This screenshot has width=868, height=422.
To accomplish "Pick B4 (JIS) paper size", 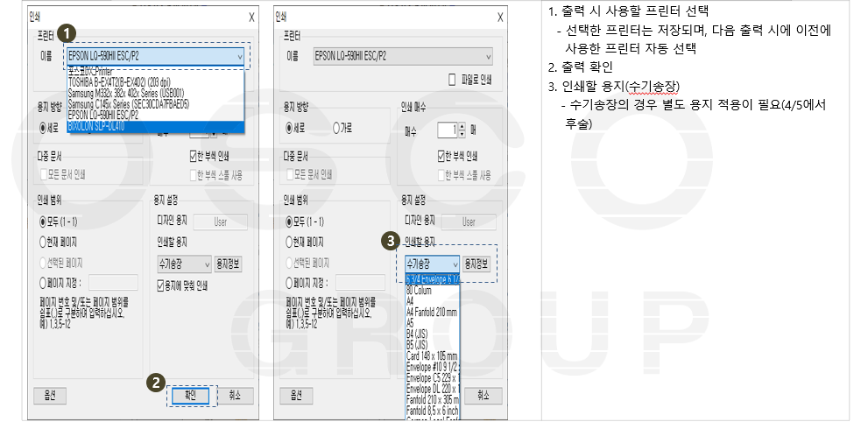I will tap(417, 334).
